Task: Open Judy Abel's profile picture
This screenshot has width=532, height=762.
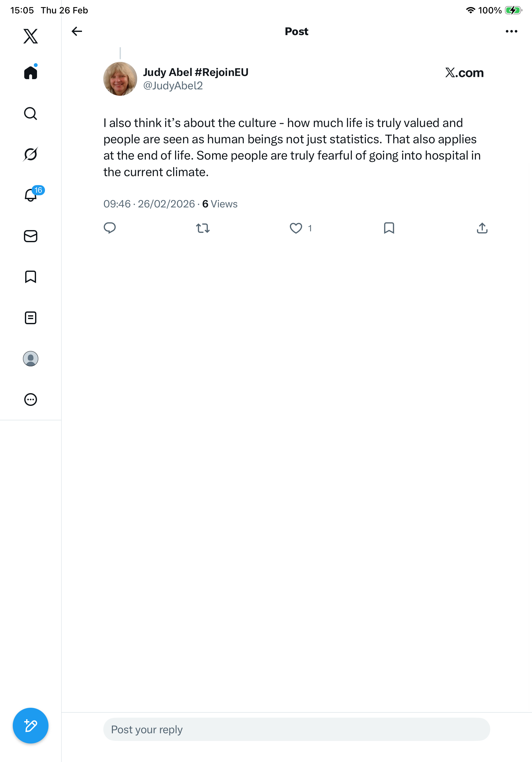Action: 120,79
